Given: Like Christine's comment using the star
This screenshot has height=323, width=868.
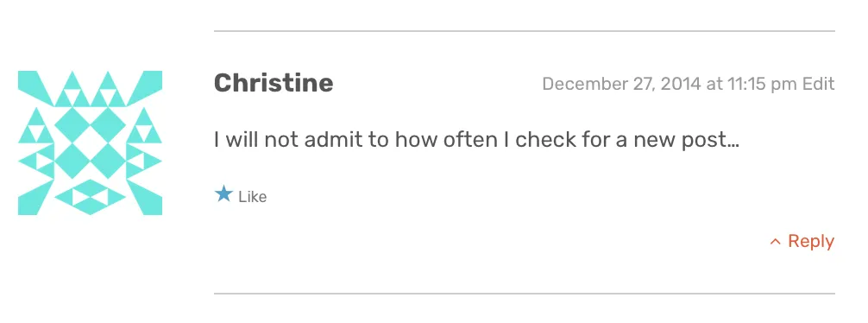Looking at the screenshot, I should [x=223, y=194].
